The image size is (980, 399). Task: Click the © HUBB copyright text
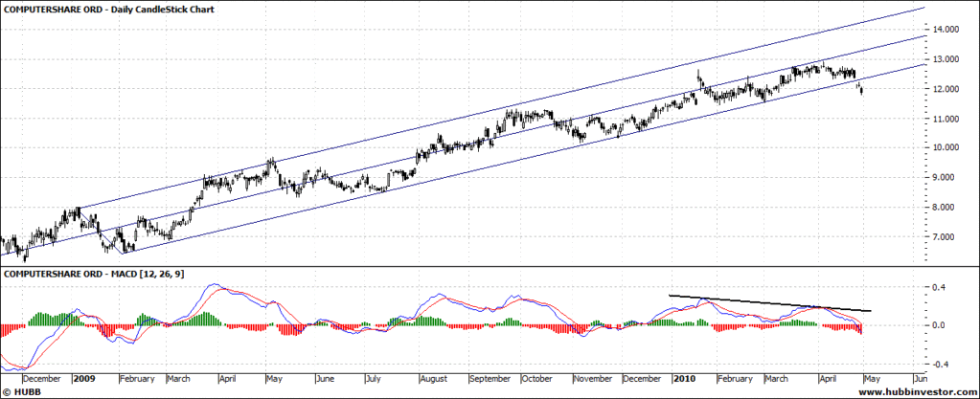pyautogui.click(x=21, y=391)
